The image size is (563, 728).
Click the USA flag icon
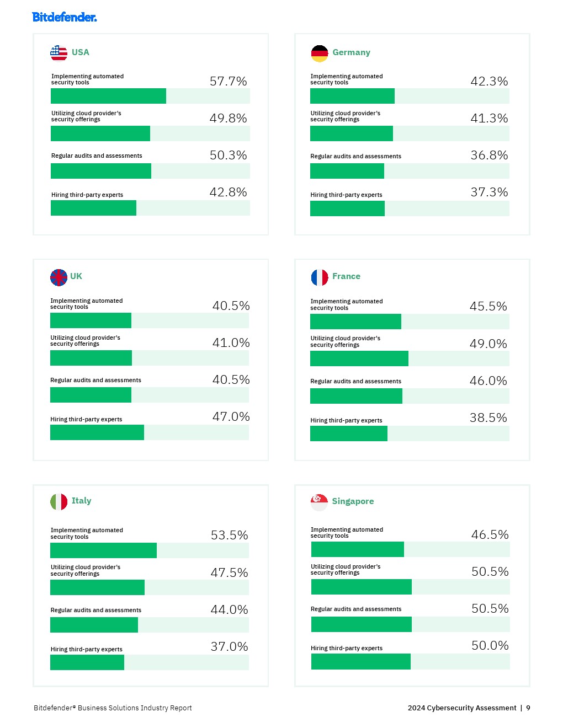coord(59,53)
